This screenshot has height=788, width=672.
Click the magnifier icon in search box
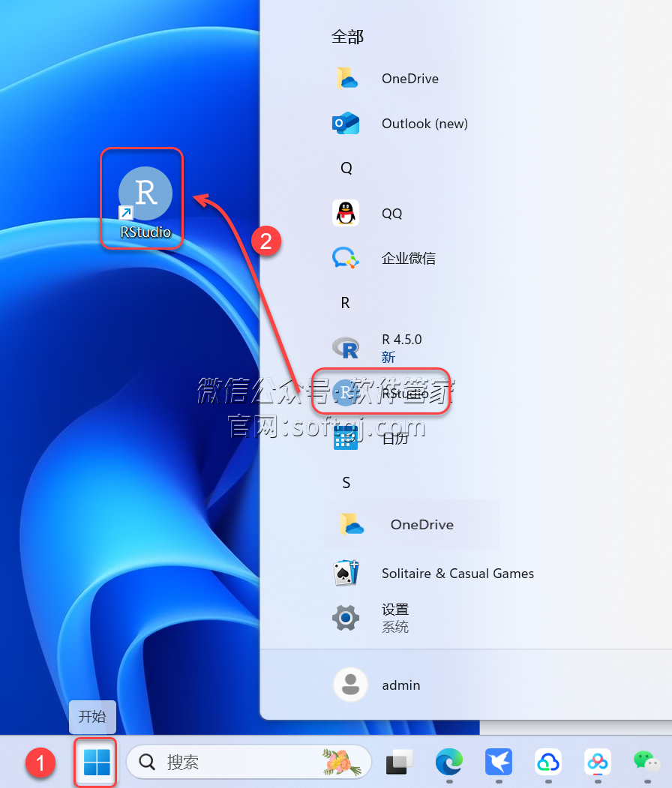tap(147, 762)
